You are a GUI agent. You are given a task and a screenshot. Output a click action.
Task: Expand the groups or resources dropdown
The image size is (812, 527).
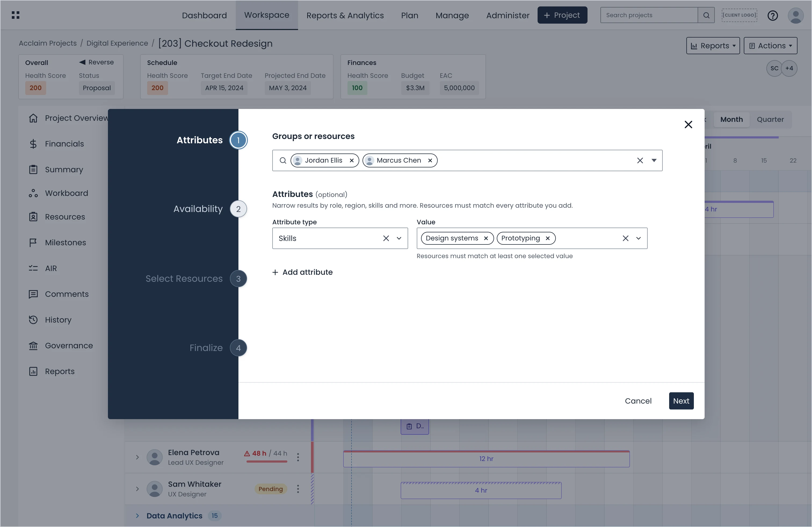(654, 160)
